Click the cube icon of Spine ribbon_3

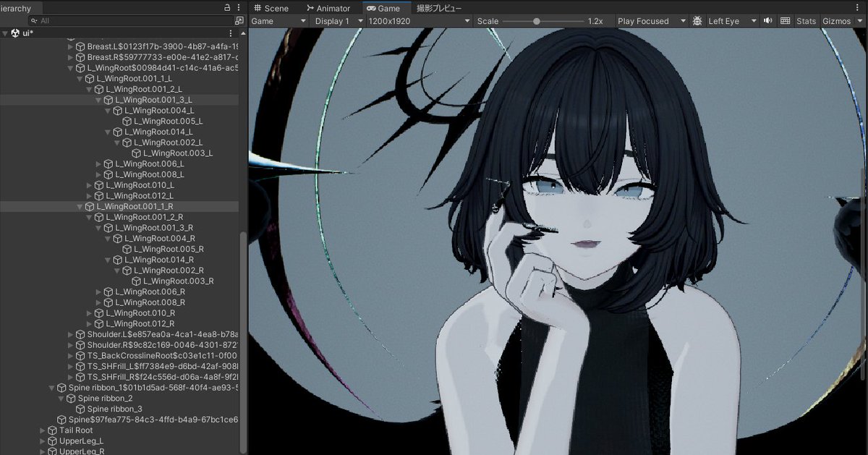coord(80,409)
